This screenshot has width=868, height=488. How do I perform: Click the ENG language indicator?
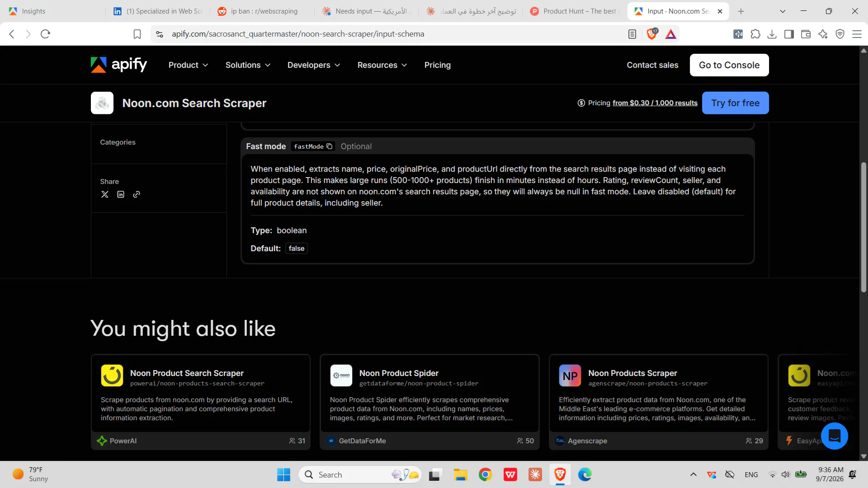(x=751, y=474)
